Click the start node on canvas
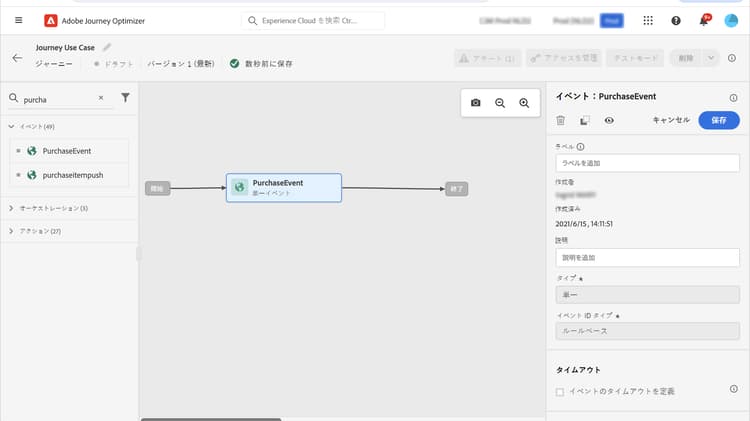750x421 pixels. (x=157, y=188)
